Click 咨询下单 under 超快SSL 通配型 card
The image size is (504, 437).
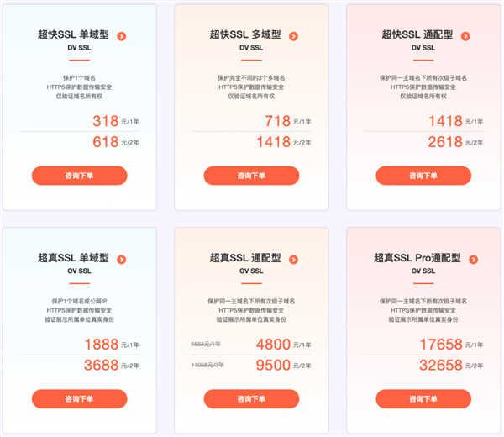pyautogui.click(x=423, y=176)
